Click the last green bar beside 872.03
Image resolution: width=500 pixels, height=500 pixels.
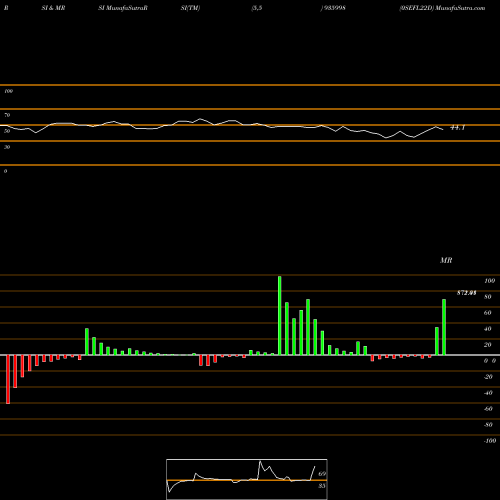point(444,327)
